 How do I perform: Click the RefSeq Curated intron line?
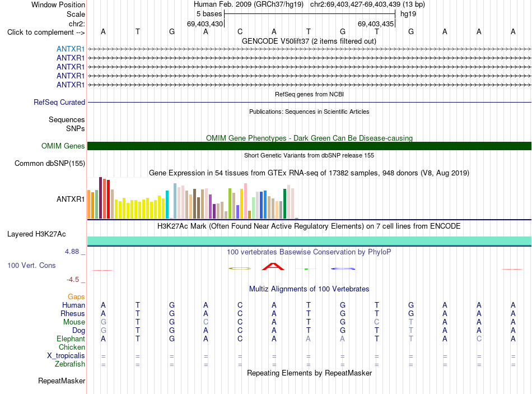310,102
